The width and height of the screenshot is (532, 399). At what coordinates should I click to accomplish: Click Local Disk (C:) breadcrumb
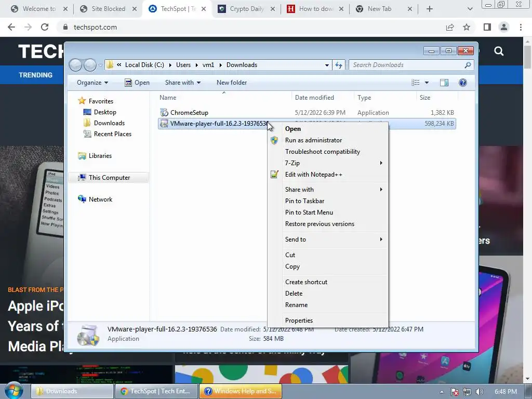tap(144, 65)
